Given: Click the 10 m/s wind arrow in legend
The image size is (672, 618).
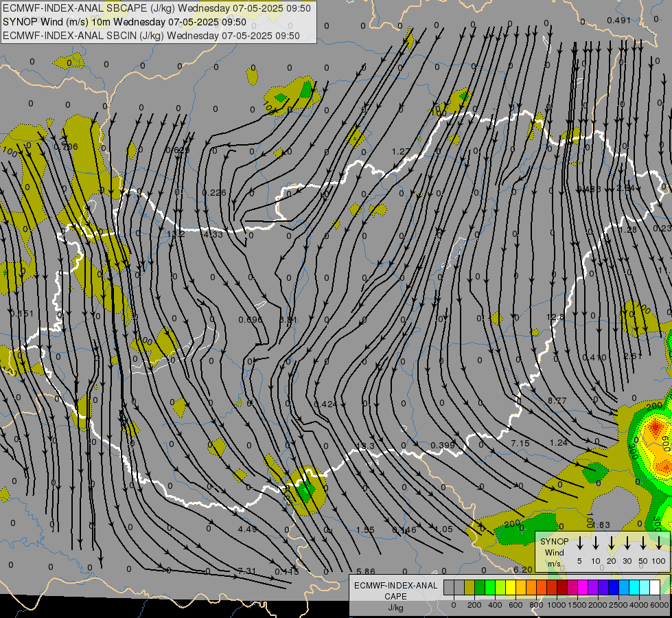Looking at the screenshot, I should (596, 542).
